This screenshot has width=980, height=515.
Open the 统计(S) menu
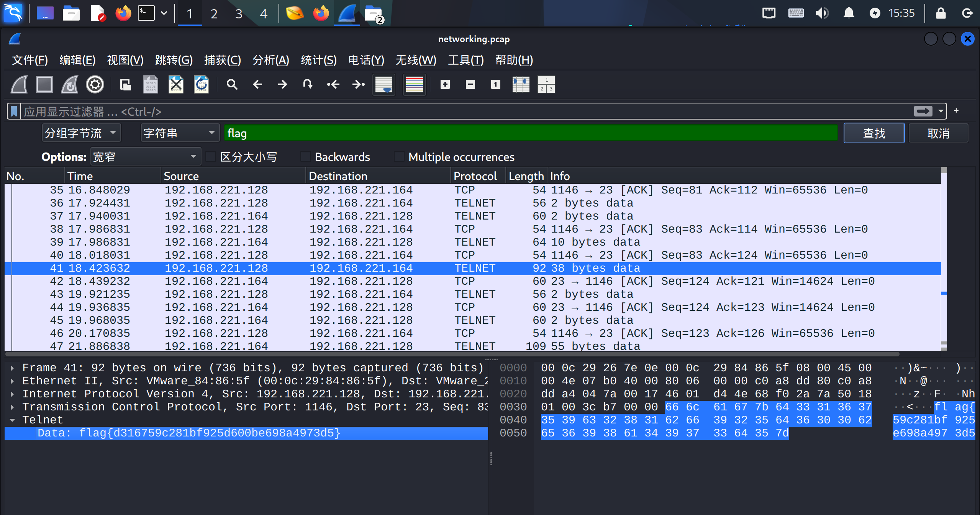(x=318, y=60)
